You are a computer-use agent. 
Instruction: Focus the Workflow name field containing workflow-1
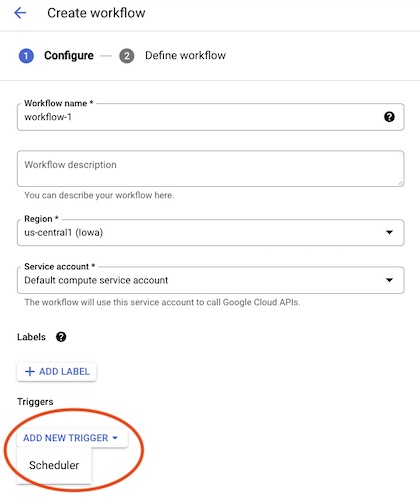210,117
